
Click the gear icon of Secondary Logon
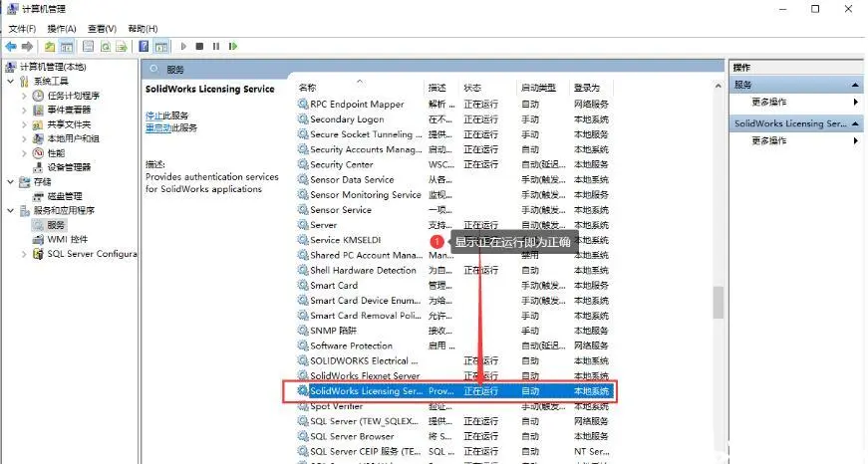click(303, 118)
